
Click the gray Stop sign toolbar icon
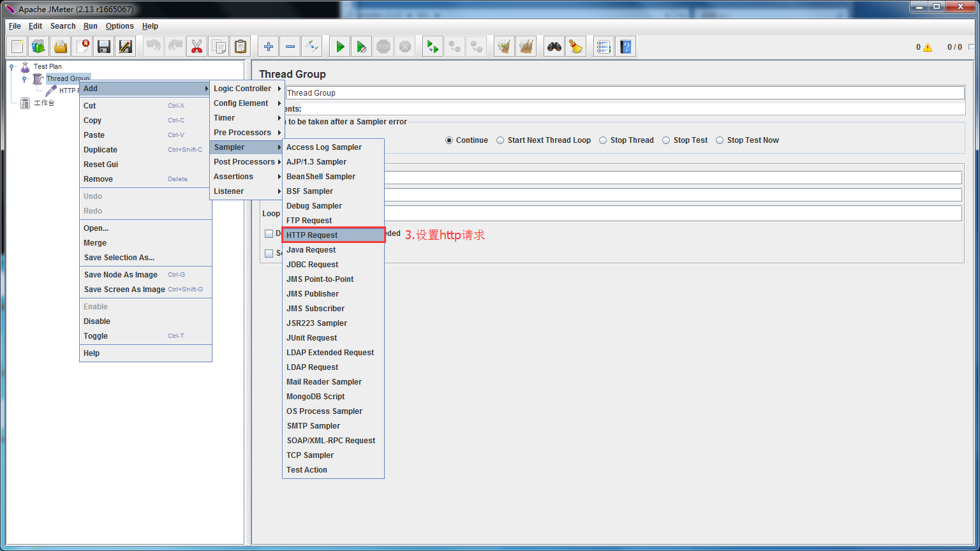pos(383,47)
